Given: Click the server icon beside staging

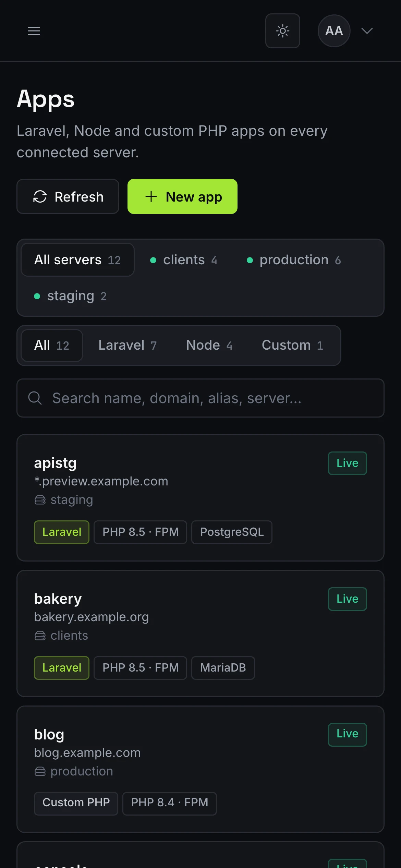Looking at the screenshot, I should click(x=40, y=500).
